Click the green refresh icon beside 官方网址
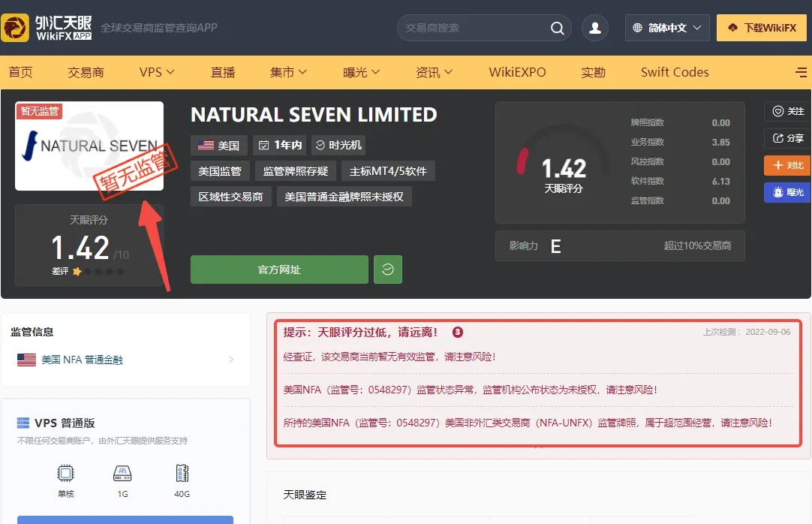Screen dimensions: 812x524 point(388,270)
